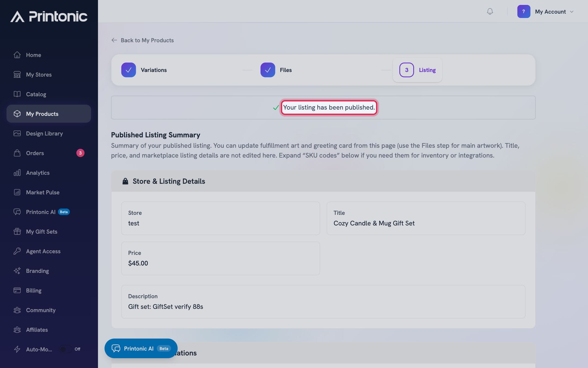
Task: Click the Branding sparkle icon
Action: (x=17, y=271)
